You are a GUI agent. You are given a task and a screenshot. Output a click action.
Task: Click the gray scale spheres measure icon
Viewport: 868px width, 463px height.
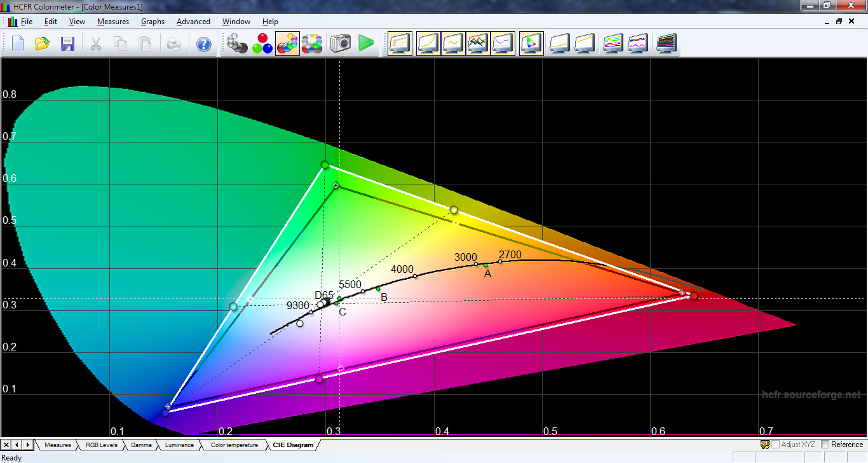point(238,44)
